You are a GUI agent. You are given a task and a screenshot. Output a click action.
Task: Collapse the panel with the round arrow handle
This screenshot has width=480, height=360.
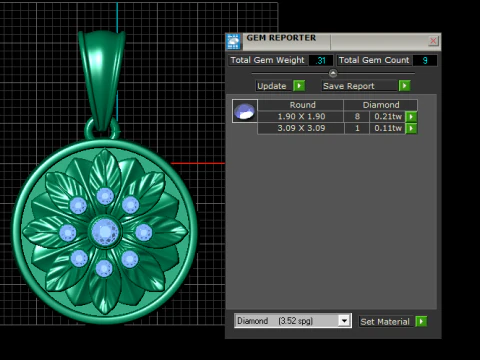(333, 73)
